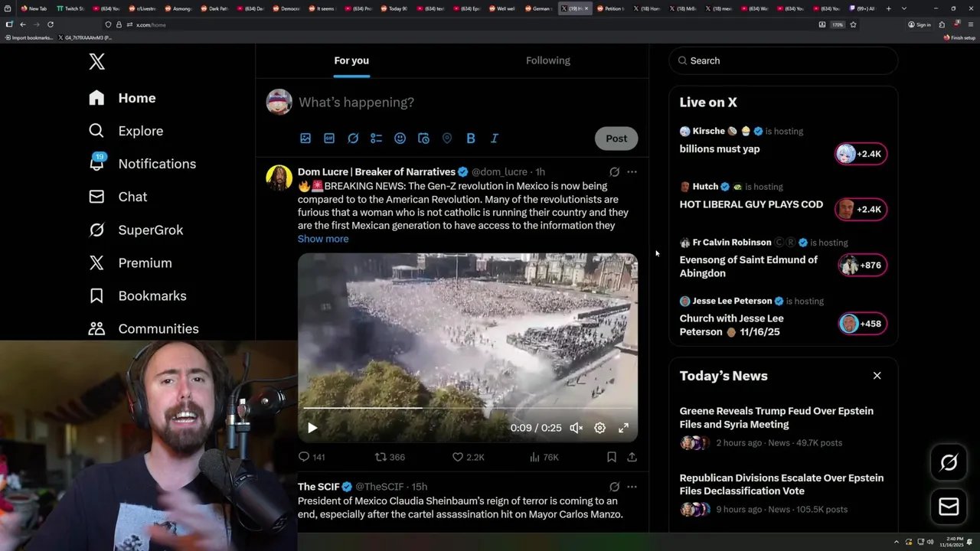Go back in browser
980x551 pixels.
tap(23, 24)
